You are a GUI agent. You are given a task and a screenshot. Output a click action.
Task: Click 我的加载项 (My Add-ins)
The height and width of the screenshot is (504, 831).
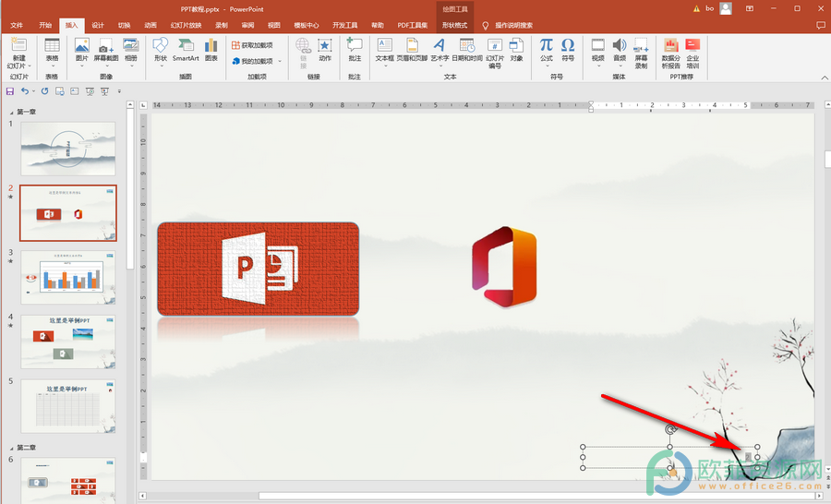click(252, 61)
